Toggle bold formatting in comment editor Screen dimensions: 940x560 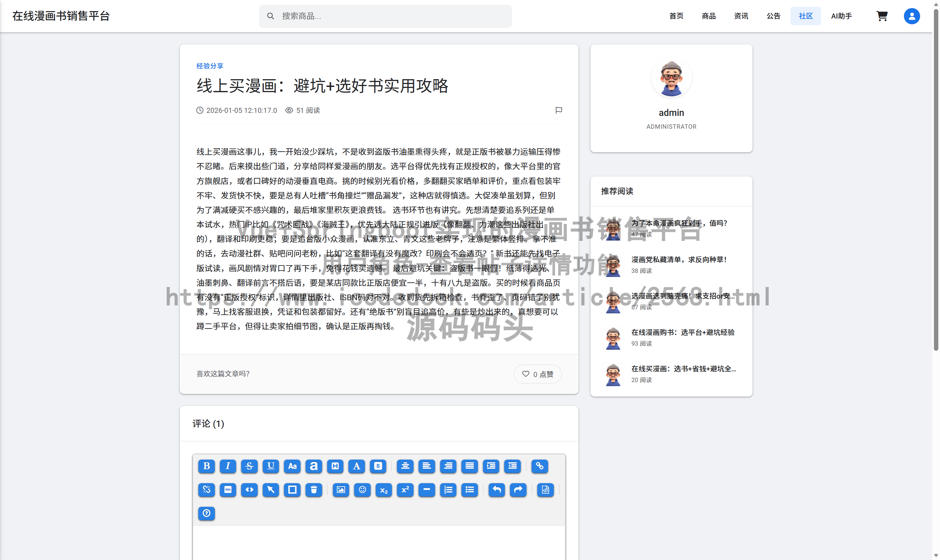click(x=206, y=466)
